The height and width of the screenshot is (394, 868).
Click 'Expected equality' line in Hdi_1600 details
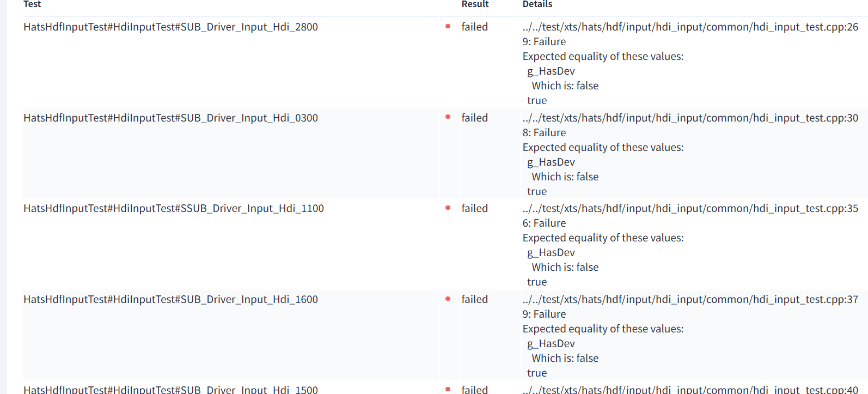(x=603, y=329)
